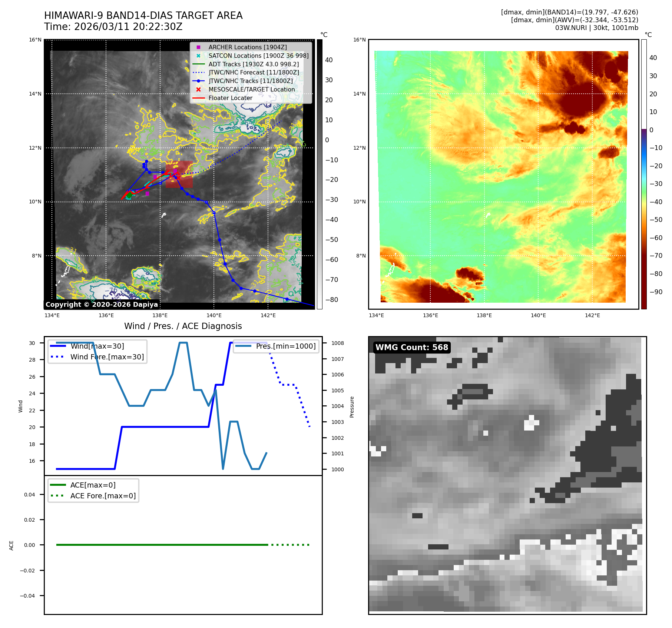The image size is (672, 628).
Task: Click the blue JTWC/NHC Tracks legend marker
Action: pos(198,81)
